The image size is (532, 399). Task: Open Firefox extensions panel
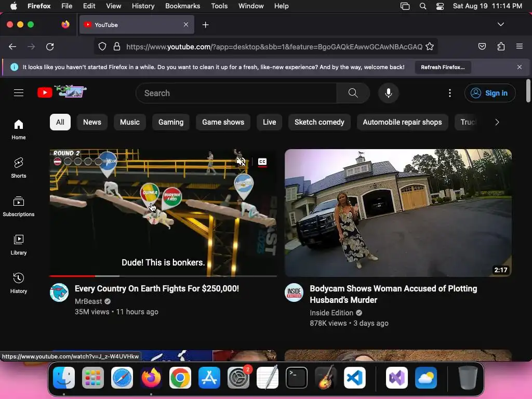501,46
